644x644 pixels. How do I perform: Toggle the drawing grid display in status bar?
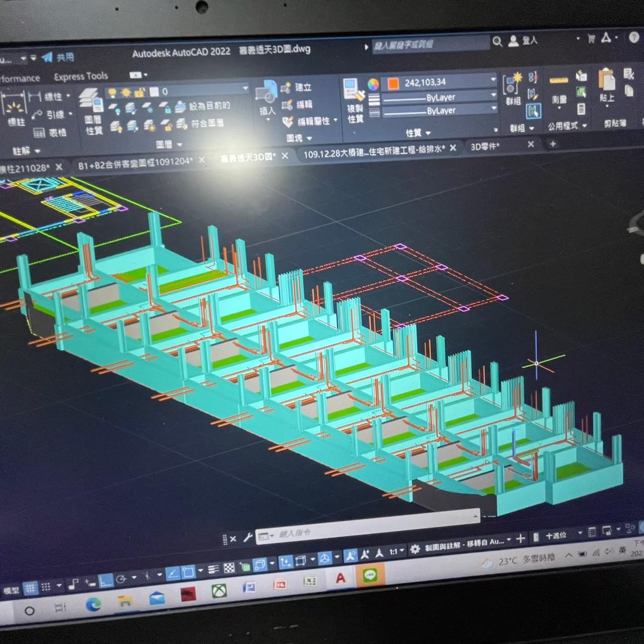(x=31, y=587)
